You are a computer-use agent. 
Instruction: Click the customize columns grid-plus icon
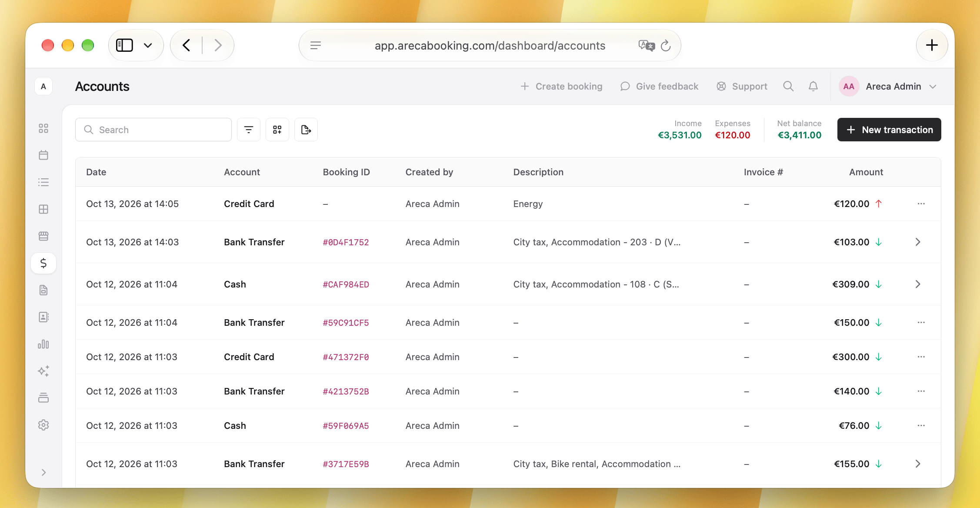click(277, 130)
